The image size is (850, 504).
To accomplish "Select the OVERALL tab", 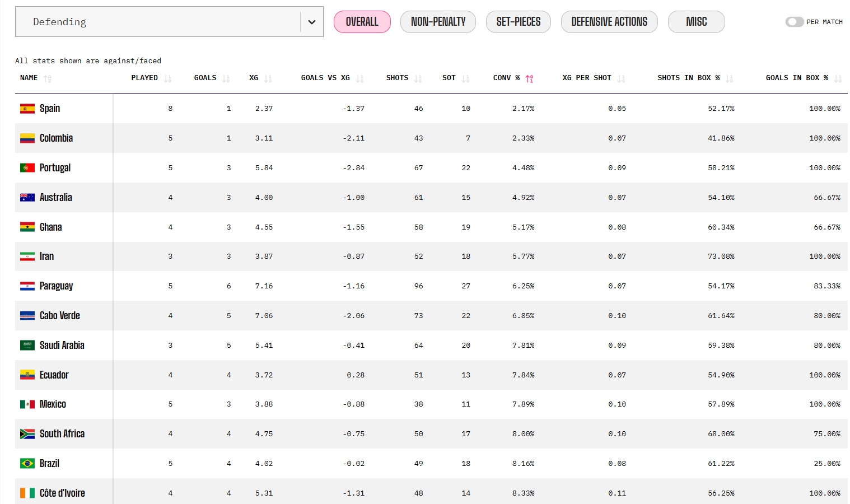I will pyautogui.click(x=362, y=22).
